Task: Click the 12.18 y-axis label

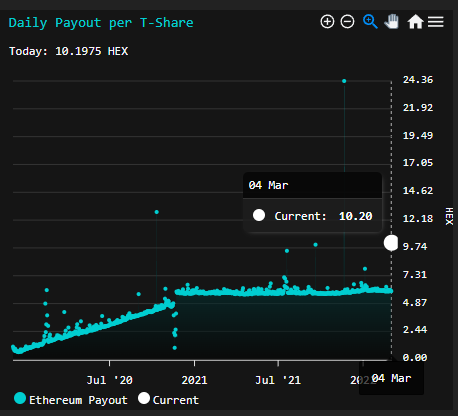Action: 418,219
